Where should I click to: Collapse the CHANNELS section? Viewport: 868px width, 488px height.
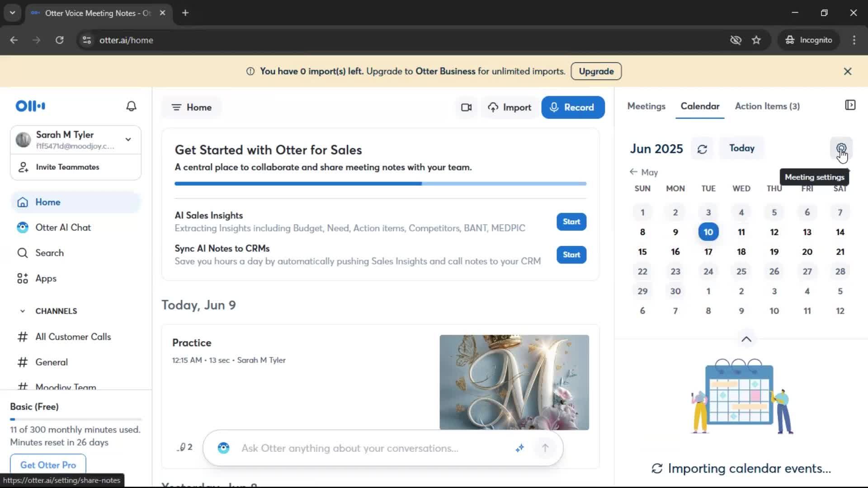(23, 311)
